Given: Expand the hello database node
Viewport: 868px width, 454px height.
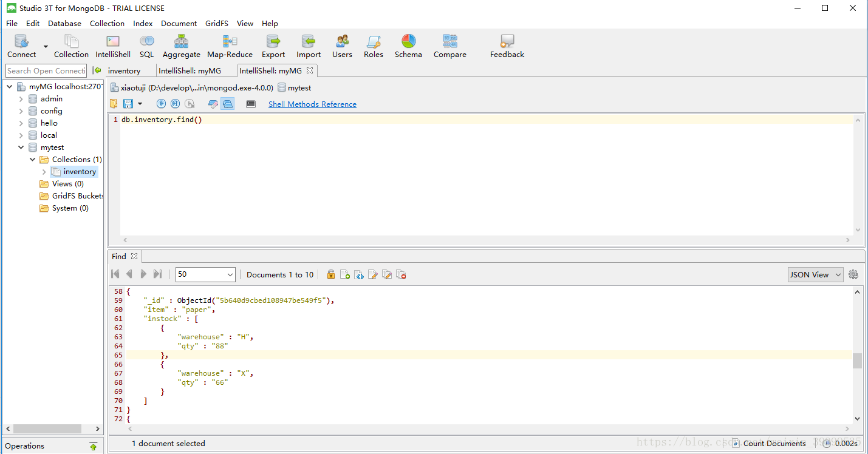Looking at the screenshot, I should (21, 123).
